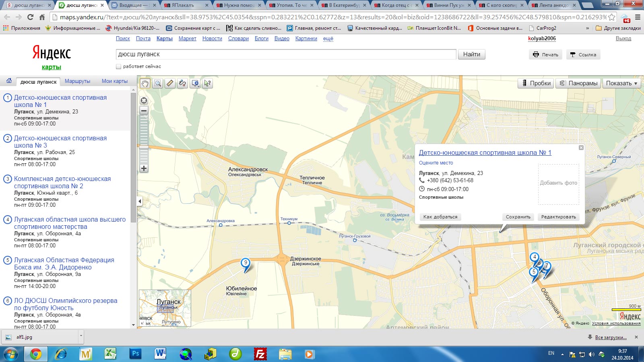This screenshot has width=644, height=362.
Task: Select the hand pan tool
Action: click(145, 83)
